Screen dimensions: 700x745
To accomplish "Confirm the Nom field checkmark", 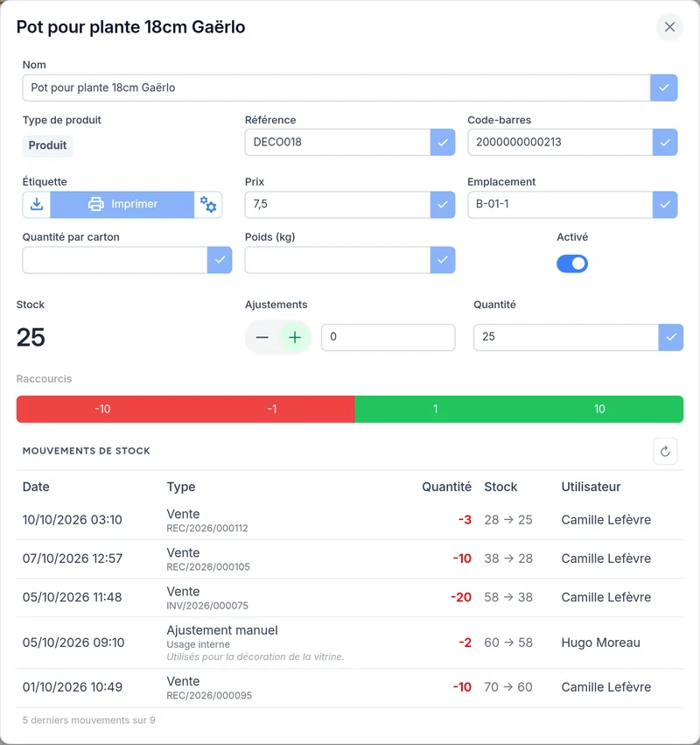I will (664, 88).
